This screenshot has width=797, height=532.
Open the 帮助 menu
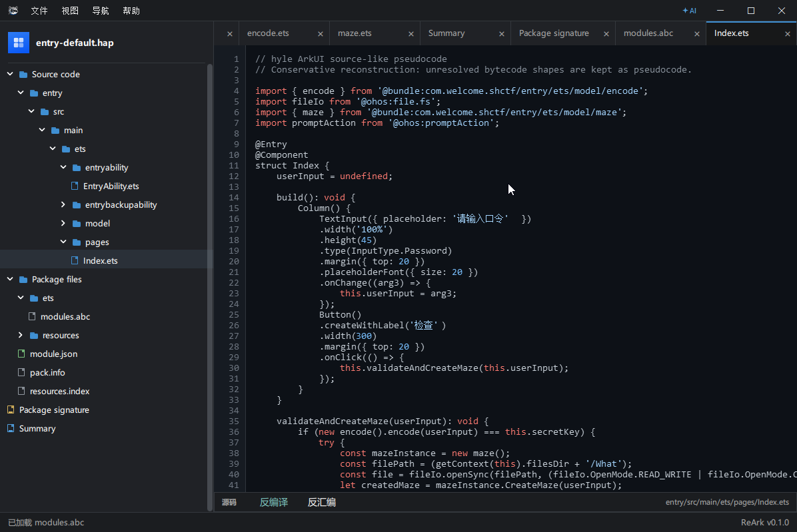point(131,11)
